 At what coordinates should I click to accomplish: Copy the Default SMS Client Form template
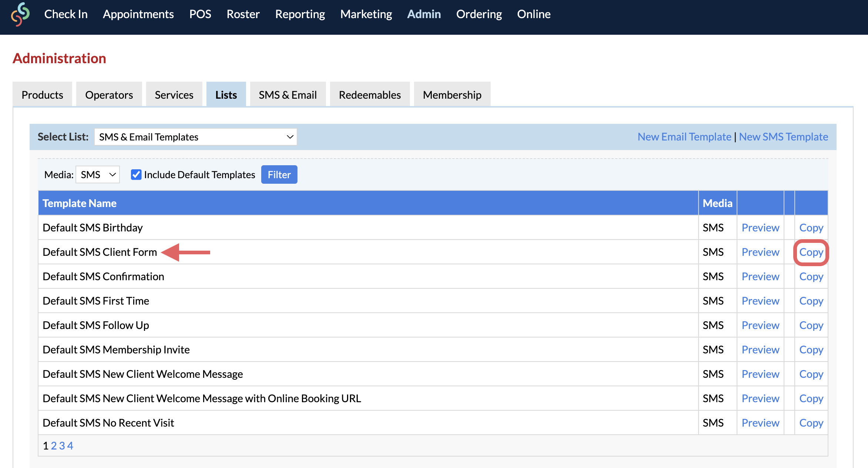[x=811, y=252]
